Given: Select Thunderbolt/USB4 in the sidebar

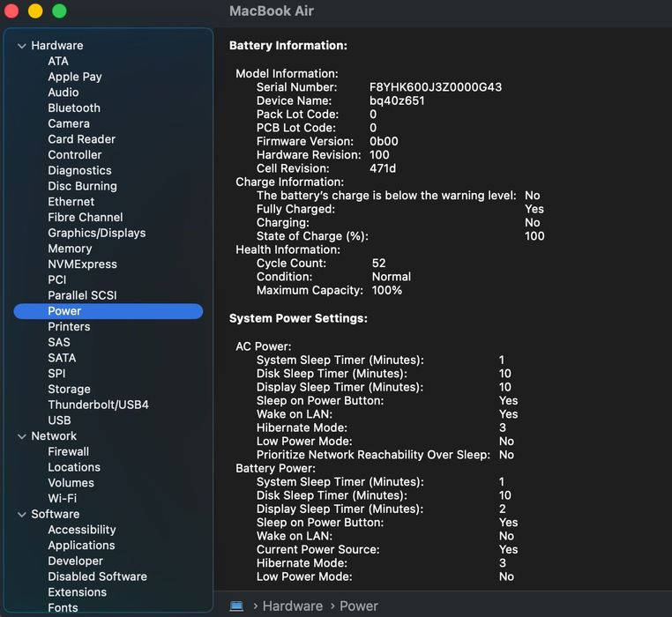Looking at the screenshot, I should [98, 405].
